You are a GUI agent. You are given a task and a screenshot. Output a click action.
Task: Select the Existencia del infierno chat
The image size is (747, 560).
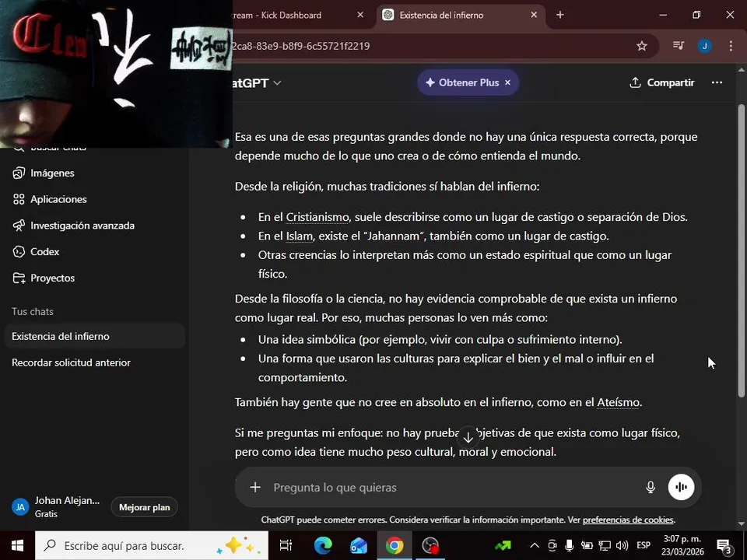(94, 336)
